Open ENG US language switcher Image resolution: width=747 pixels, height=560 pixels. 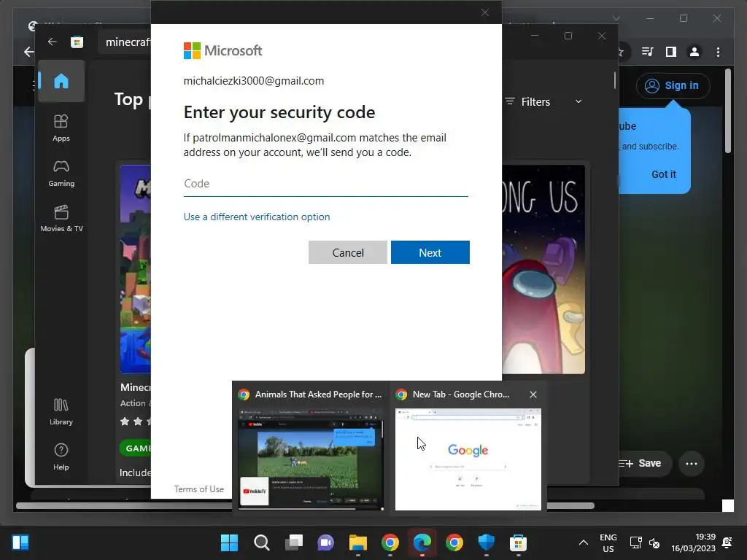point(608,542)
